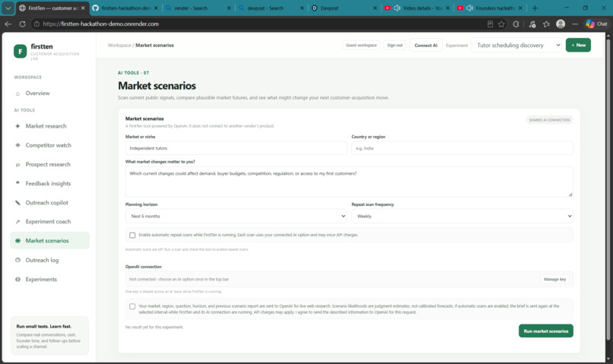Open the Repeat scan frequency dropdown
613x364 pixels.
click(462, 216)
